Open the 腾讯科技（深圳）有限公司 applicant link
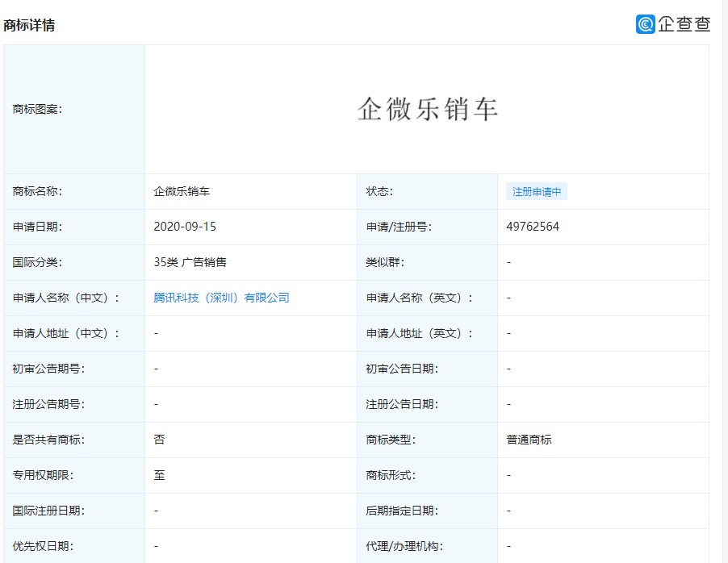 pos(221,298)
